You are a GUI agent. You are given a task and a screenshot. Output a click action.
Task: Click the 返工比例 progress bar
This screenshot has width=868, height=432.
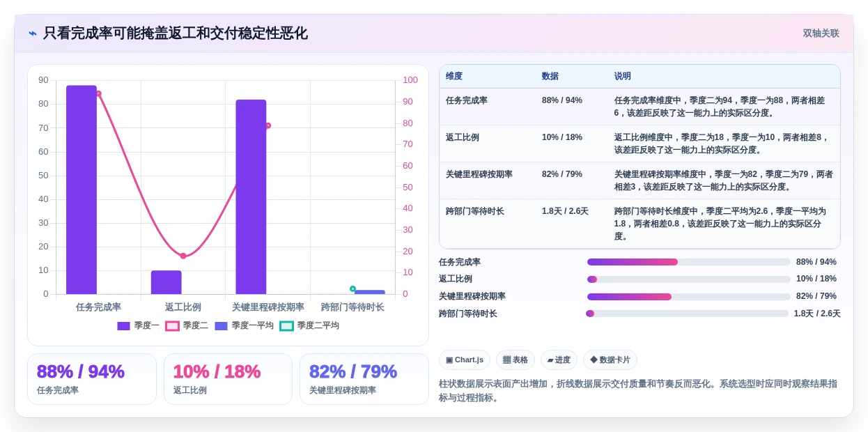tap(688, 279)
